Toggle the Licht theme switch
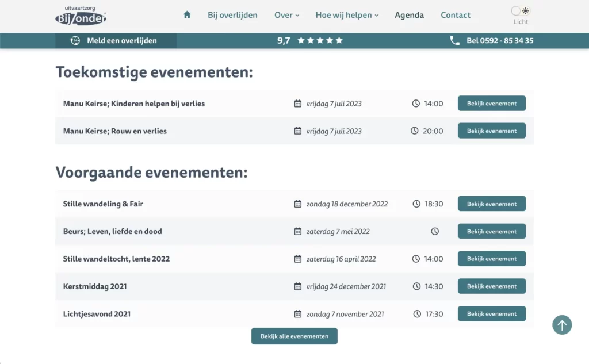589x364 pixels. [520, 11]
